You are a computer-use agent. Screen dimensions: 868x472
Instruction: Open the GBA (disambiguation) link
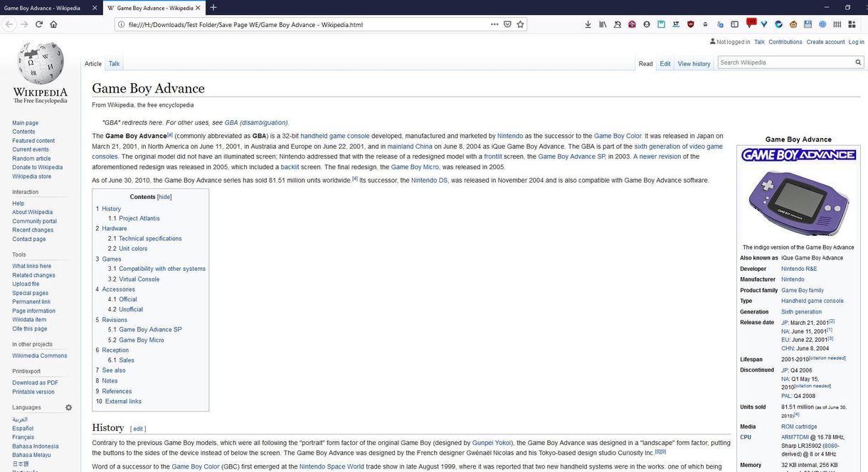[256, 122]
